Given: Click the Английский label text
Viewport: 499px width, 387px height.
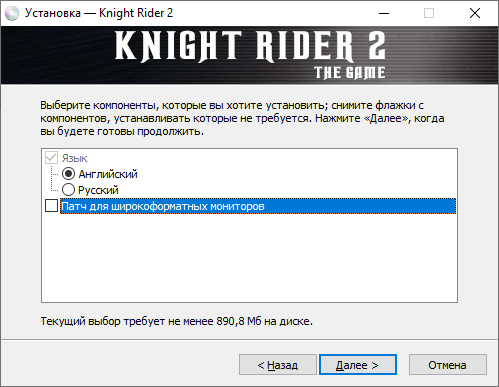Looking at the screenshot, I should point(108,174).
